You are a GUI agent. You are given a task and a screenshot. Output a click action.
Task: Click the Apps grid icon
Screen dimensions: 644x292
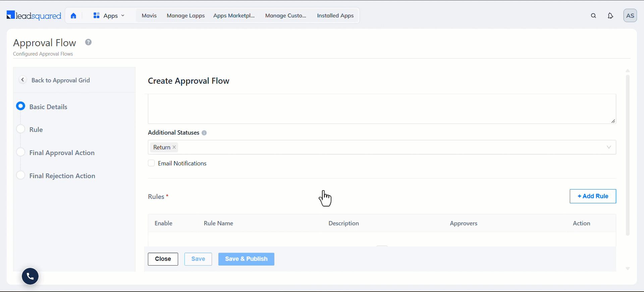(97, 15)
